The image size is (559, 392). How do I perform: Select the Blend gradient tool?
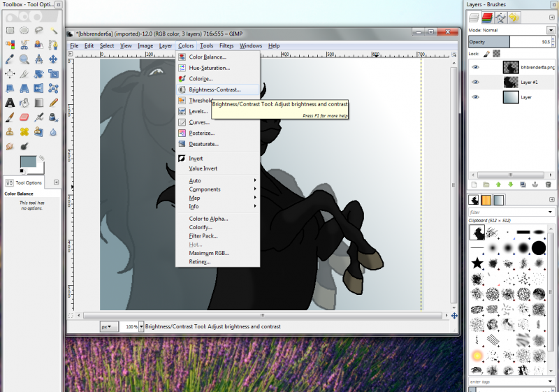39,103
